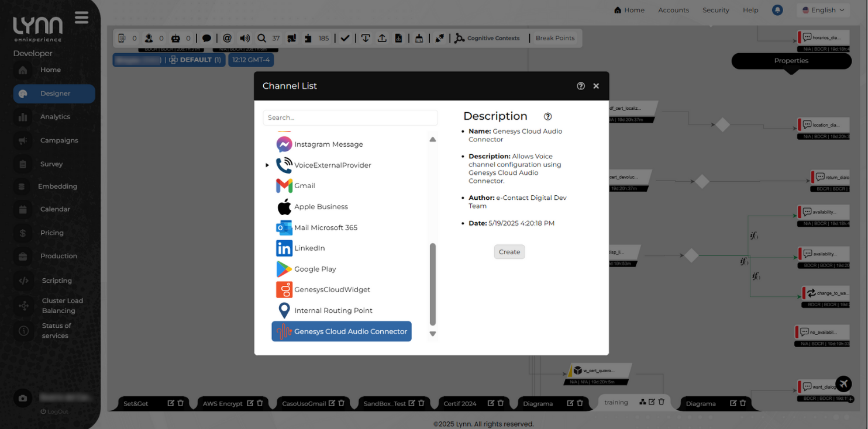Choose the Instagram Message channel

pyautogui.click(x=328, y=144)
